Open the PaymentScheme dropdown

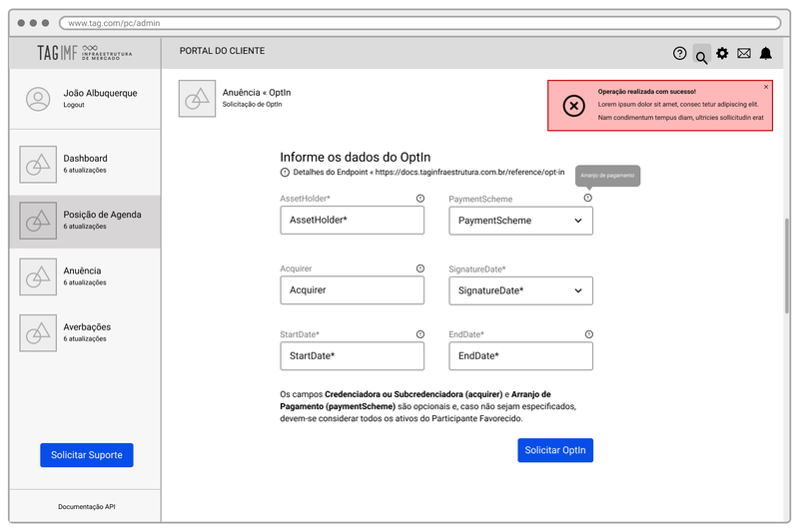point(520,221)
